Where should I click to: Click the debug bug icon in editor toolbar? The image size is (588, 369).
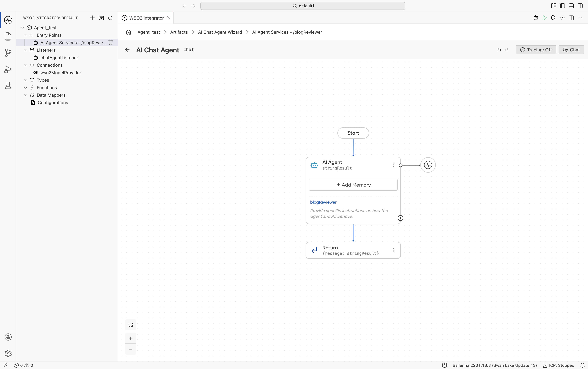(553, 18)
